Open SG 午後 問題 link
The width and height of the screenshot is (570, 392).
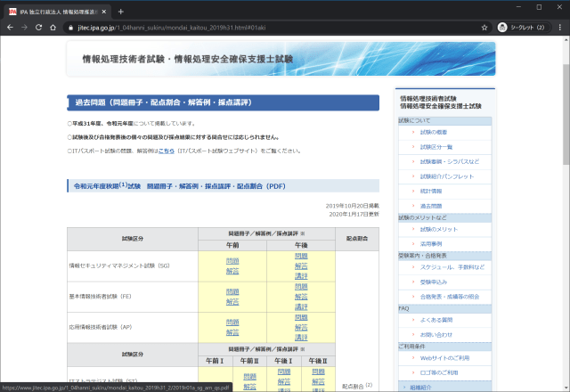(301, 256)
